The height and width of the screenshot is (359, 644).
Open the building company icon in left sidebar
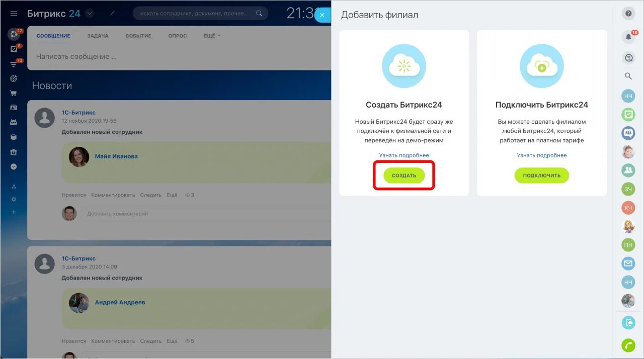tap(14, 152)
